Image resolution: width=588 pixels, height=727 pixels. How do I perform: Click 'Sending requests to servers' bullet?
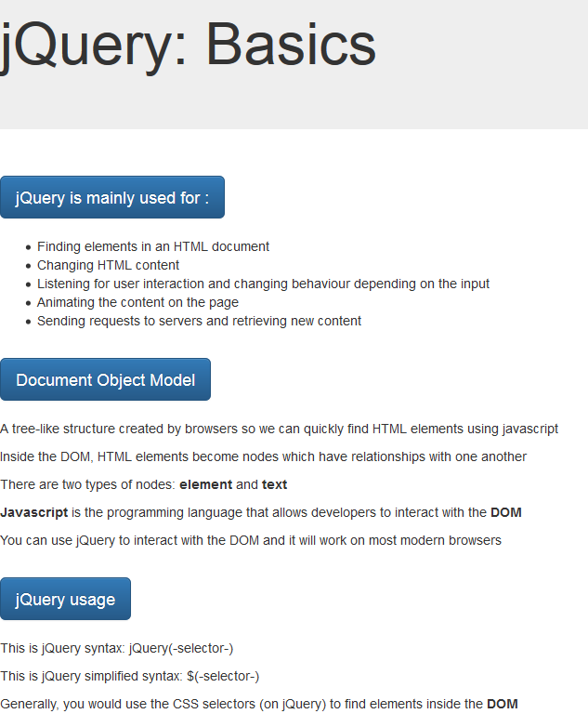pos(199,321)
